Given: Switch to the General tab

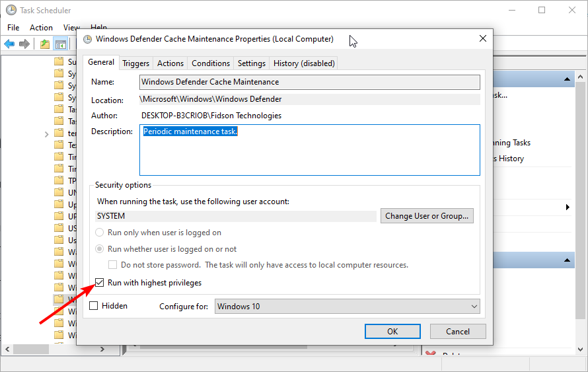Looking at the screenshot, I should [101, 62].
